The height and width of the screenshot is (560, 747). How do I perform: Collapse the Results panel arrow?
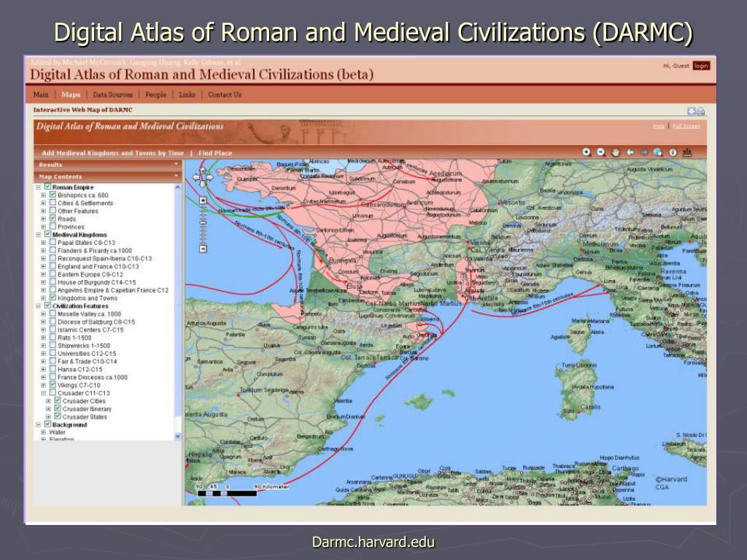[x=177, y=164]
